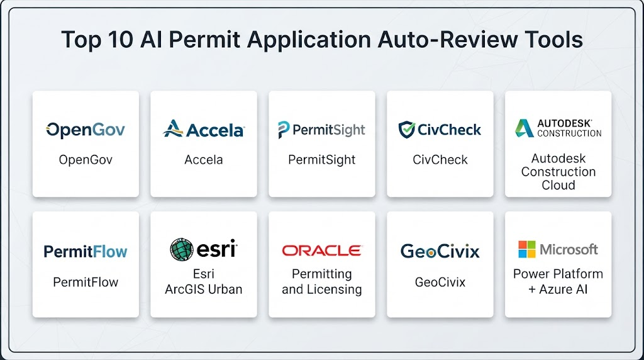The height and width of the screenshot is (360, 644).
Task: Click the OpenGov logo
Action: [86, 130]
